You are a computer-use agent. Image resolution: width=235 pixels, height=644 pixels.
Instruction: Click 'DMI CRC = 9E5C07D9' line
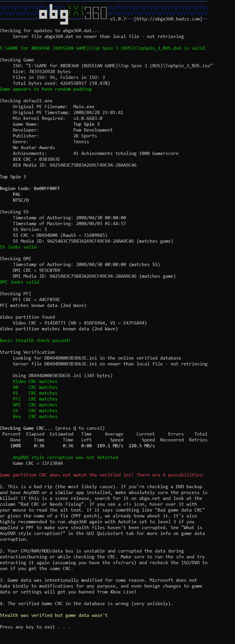[37, 270]
